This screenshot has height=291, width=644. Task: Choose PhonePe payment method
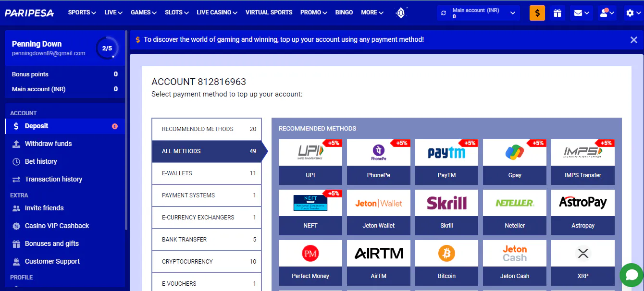(379, 162)
